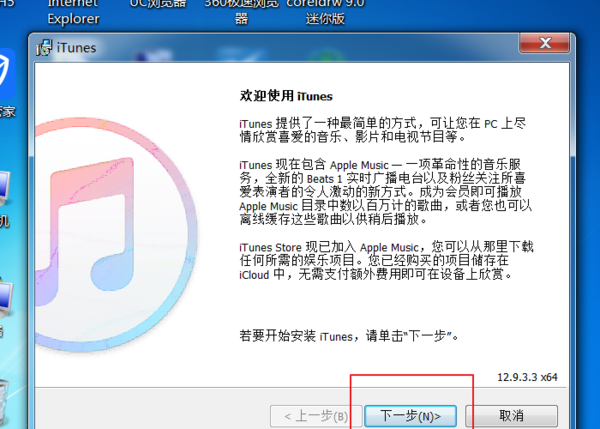Close the iTunes installer window
This screenshot has height=429, width=600.
tap(545, 43)
